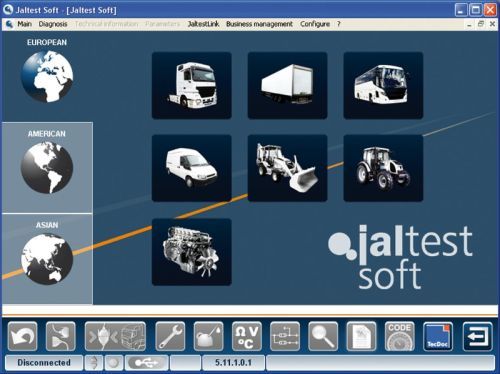Choose the bus vehicle tile
This screenshot has height=374, width=500.
click(x=383, y=85)
